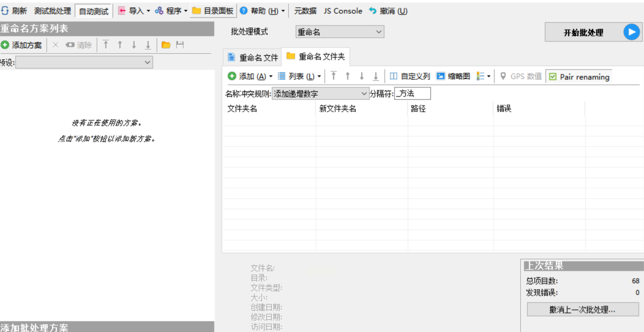Expand the preset combo box
Screen dimensions: 644x332
pyautogui.click(x=84, y=62)
